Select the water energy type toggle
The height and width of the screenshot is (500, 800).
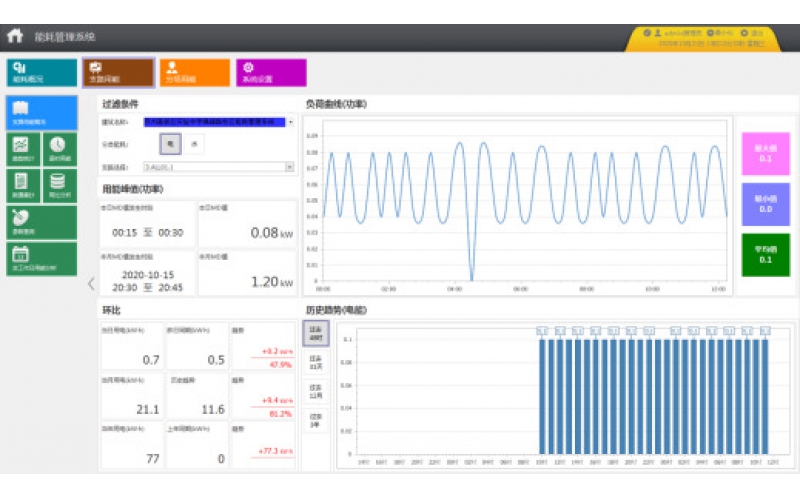pyautogui.click(x=193, y=144)
